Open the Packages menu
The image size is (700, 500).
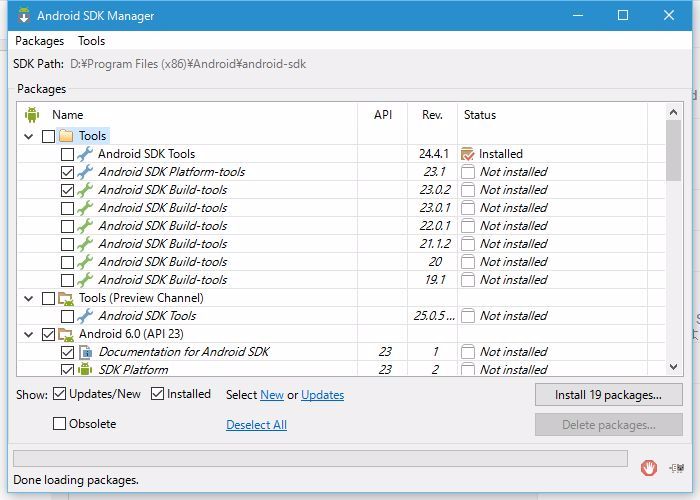pos(39,41)
